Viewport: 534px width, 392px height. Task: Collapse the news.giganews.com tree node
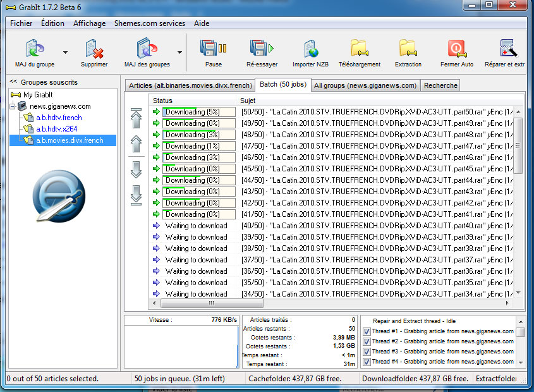[x=13, y=106]
